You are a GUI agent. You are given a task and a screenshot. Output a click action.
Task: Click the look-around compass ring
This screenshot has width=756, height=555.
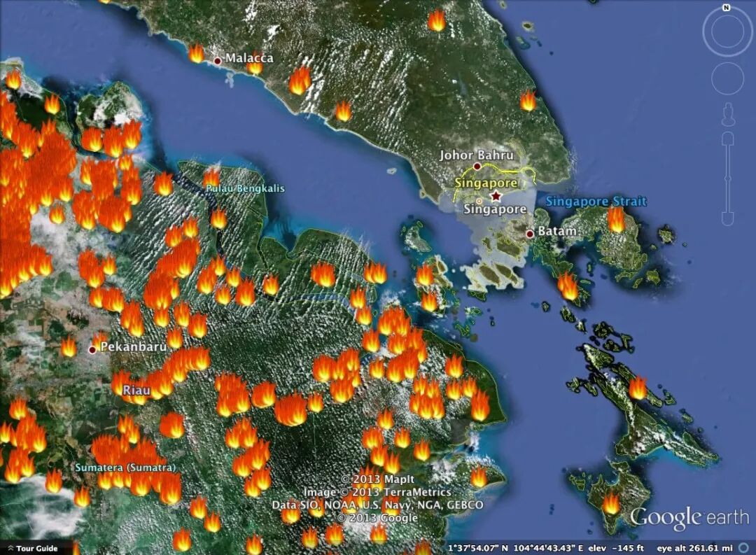(x=727, y=31)
